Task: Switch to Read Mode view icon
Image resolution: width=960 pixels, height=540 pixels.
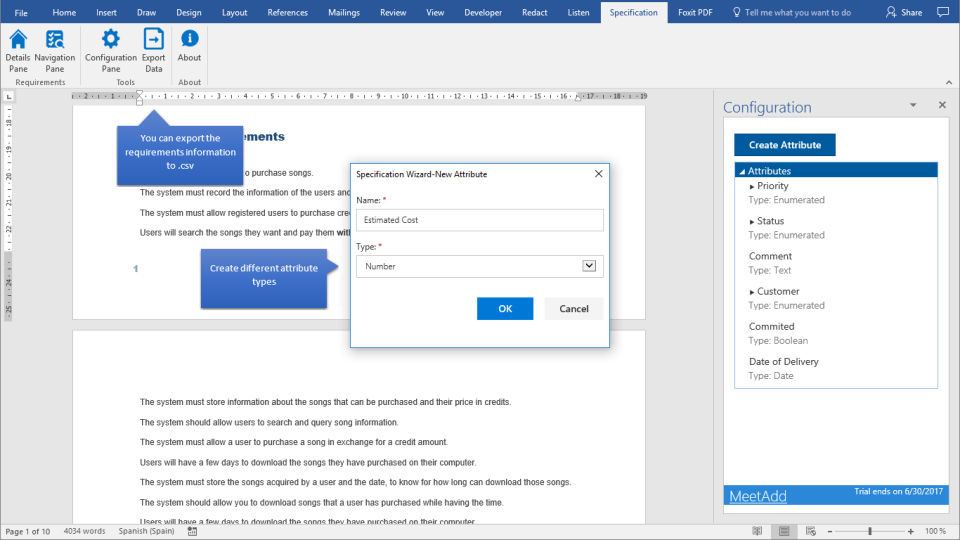Action: [757, 531]
